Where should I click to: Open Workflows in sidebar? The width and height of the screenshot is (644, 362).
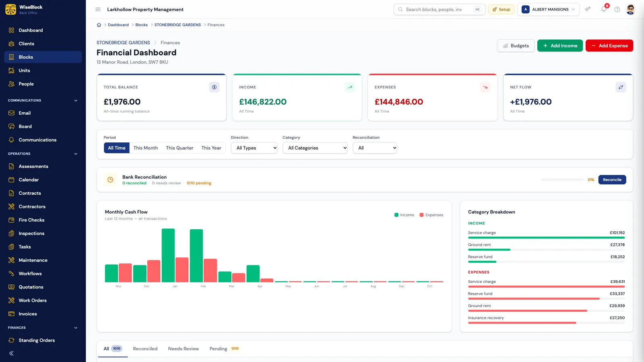pyautogui.click(x=43, y=274)
